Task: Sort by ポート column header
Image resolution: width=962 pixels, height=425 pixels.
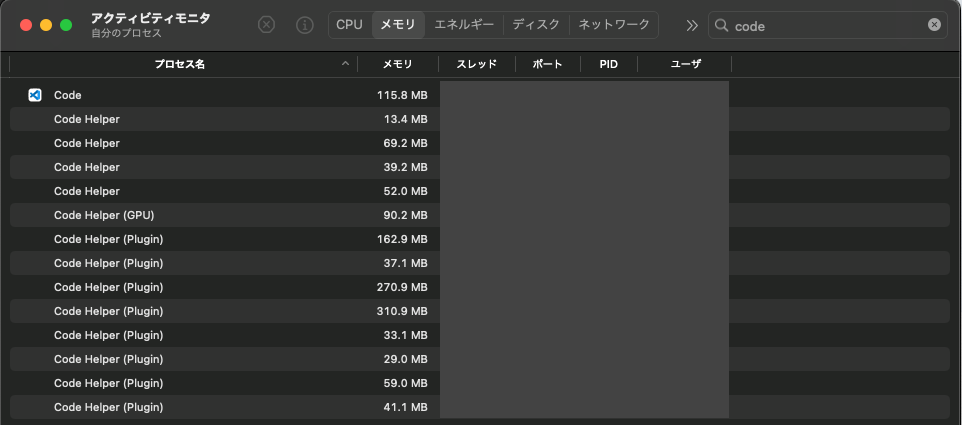Action: pos(547,64)
